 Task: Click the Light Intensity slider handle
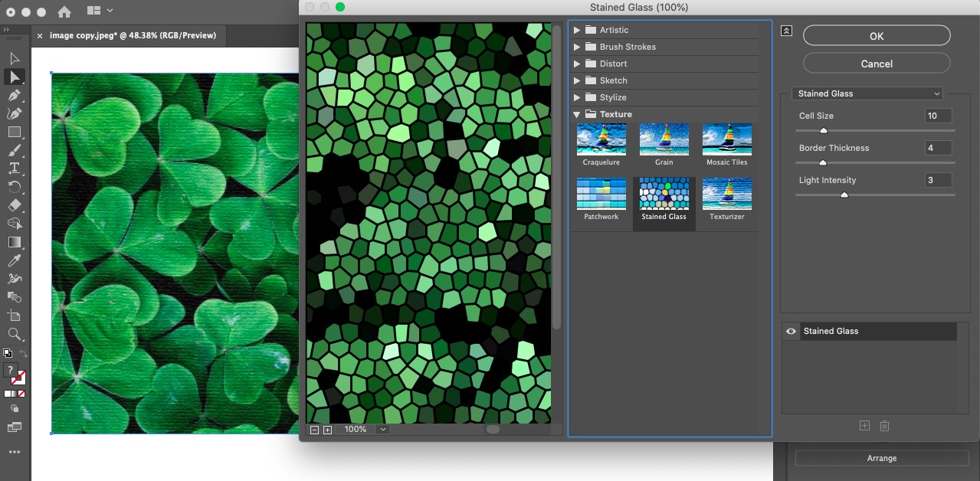844,195
